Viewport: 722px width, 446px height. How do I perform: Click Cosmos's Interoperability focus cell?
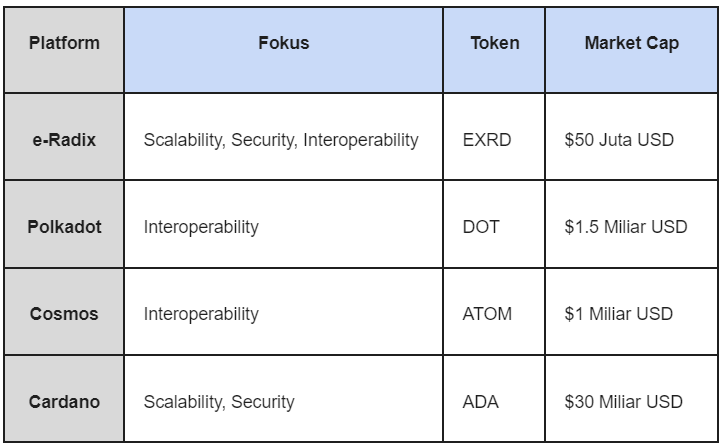(284, 311)
